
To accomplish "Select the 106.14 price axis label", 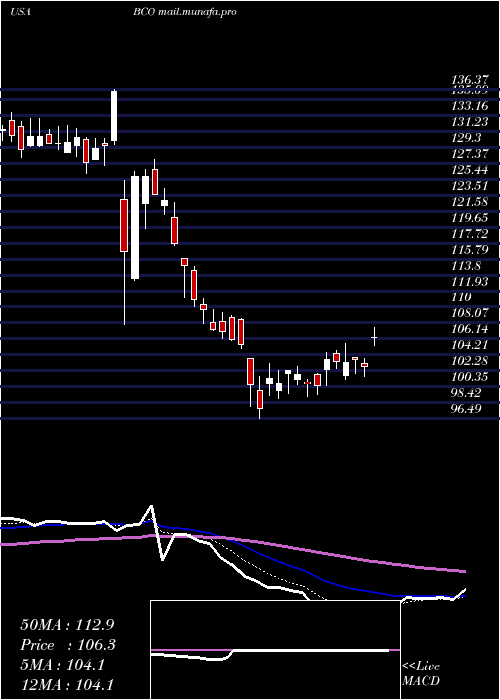I will point(470,329).
